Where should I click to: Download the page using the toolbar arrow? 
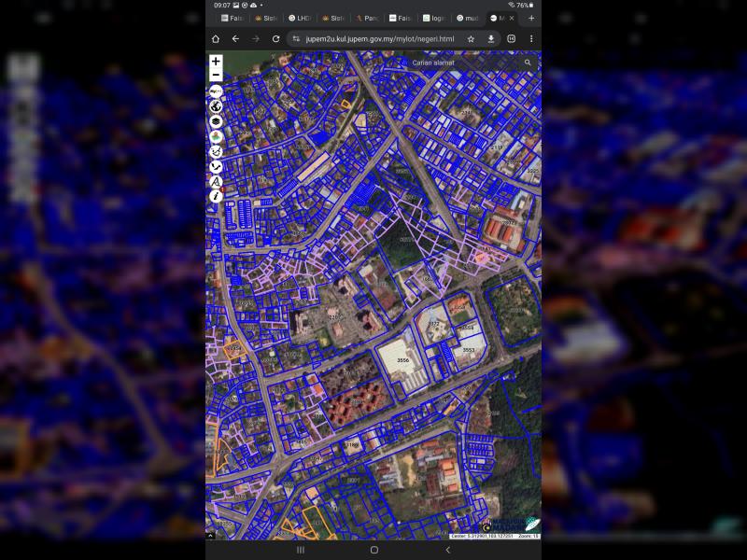click(x=491, y=39)
